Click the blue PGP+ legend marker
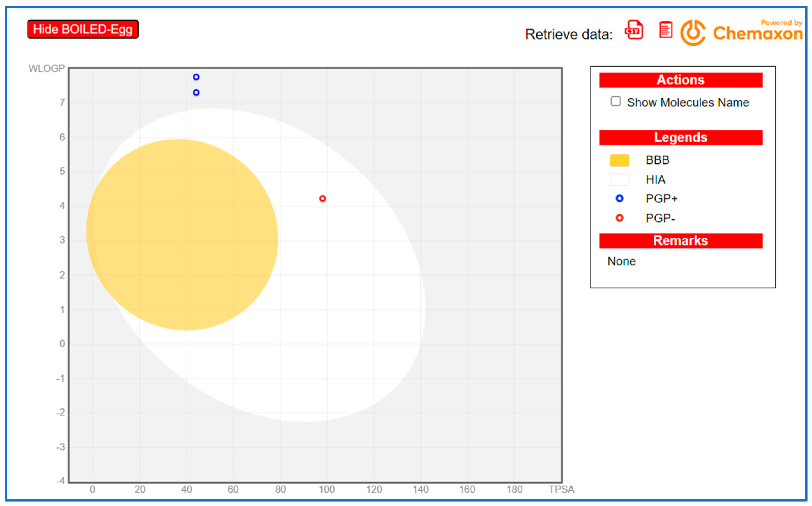812x506 pixels. pyautogui.click(x=620, y=199)
